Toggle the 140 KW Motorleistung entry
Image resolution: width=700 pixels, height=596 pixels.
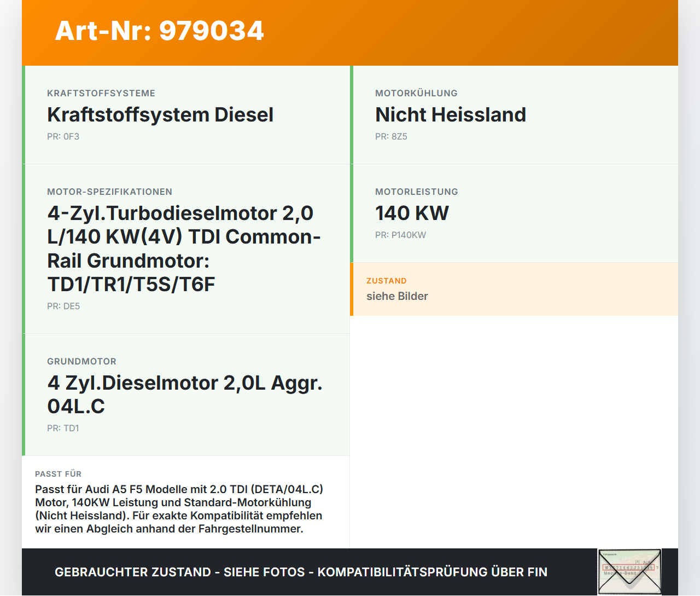pyautogui.click(x=412, y=213)
